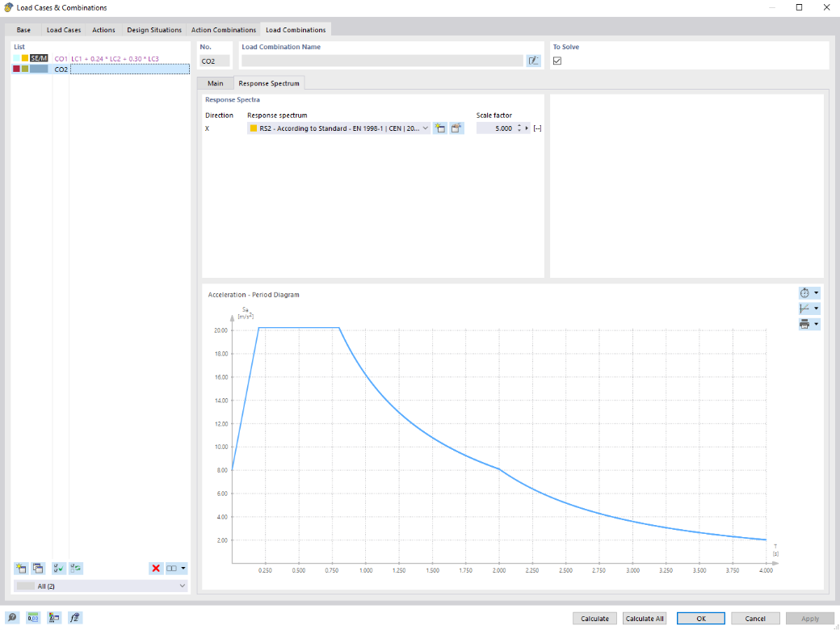Click the Calculate All button

[645, 618]
